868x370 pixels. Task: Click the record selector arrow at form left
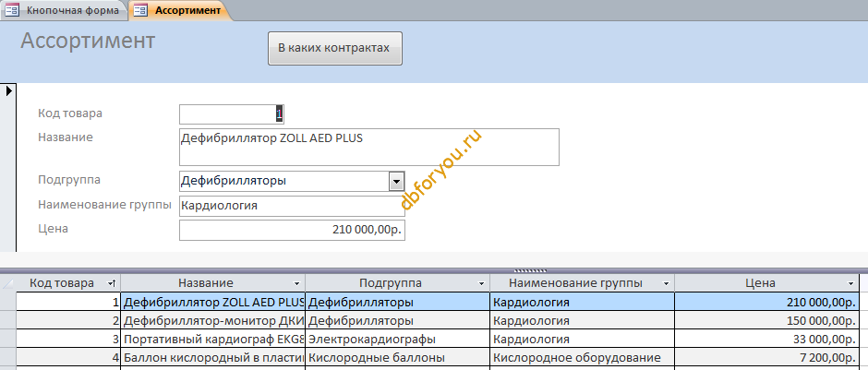pyautogui.click(x=9, y=91)
